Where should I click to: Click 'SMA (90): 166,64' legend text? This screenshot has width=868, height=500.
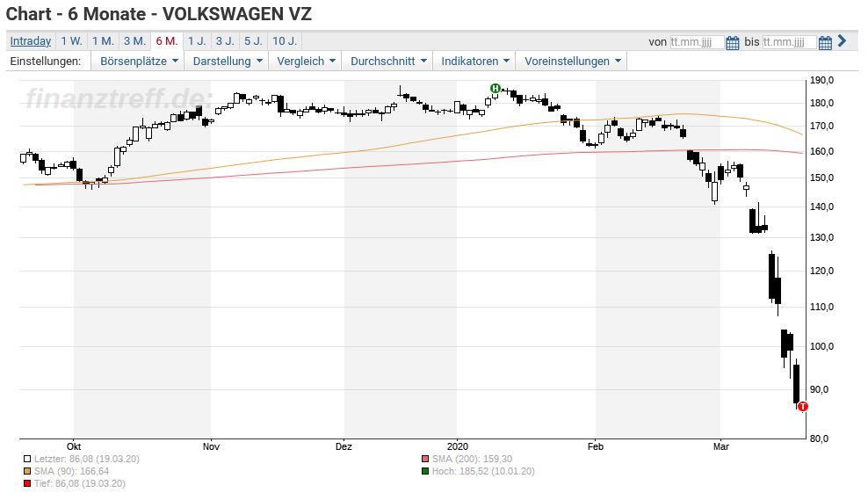[x=71, y=471]
